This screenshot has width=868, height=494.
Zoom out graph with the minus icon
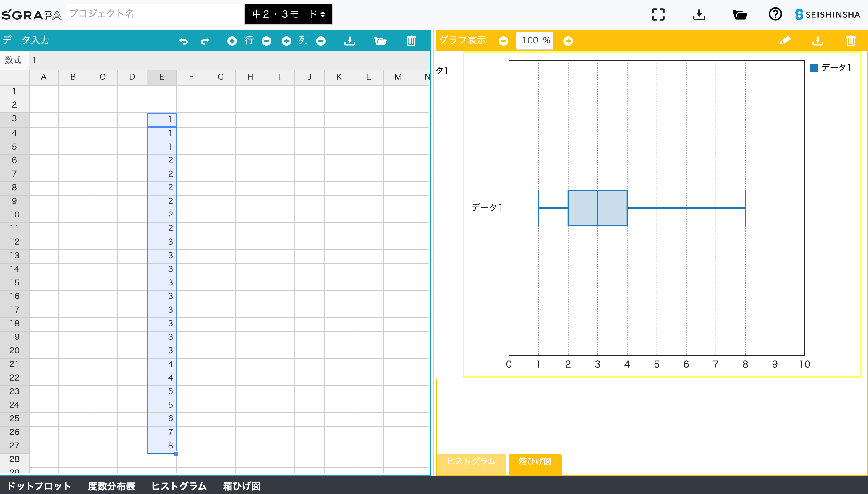tap(503, 41)
